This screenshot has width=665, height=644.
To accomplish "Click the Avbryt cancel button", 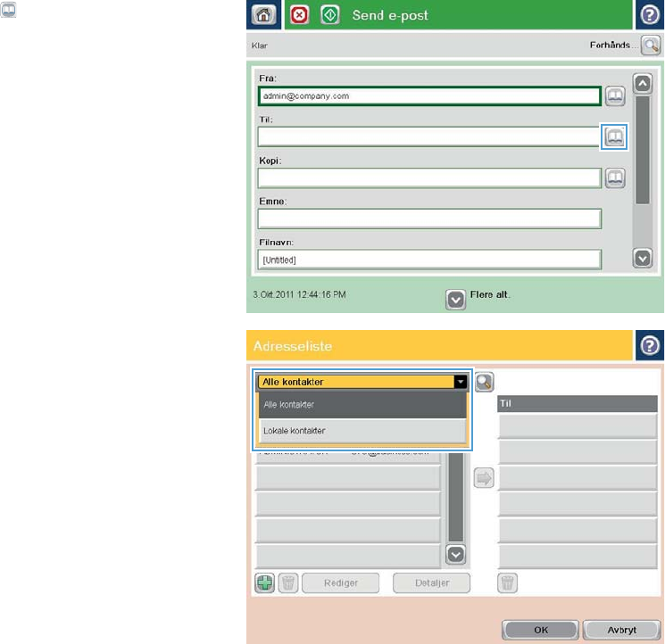I will pos(622,630).
